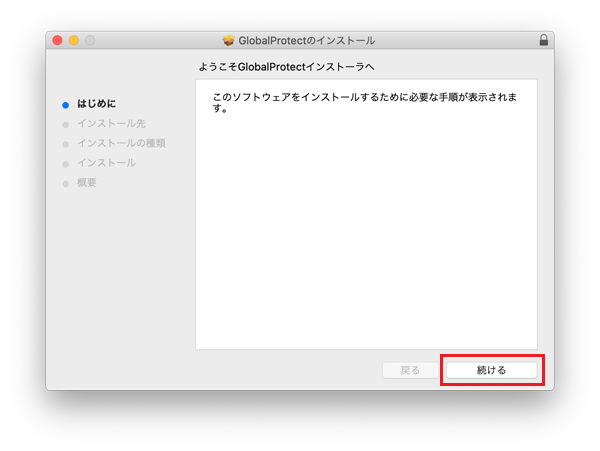Select the インストールの種類 step in the sidebar

(x=121, y=143)
